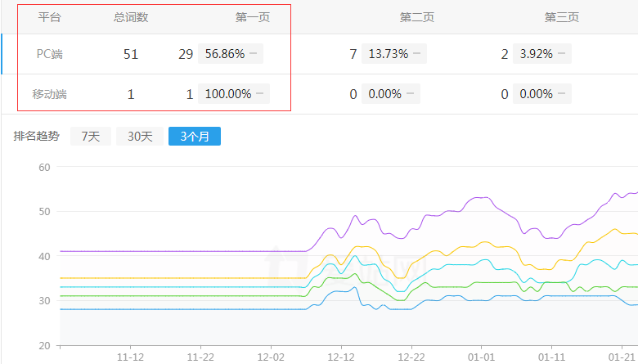Click the 12-12 date marker on axis
This screenshot has height=364, width=638.
coord(341,357)
